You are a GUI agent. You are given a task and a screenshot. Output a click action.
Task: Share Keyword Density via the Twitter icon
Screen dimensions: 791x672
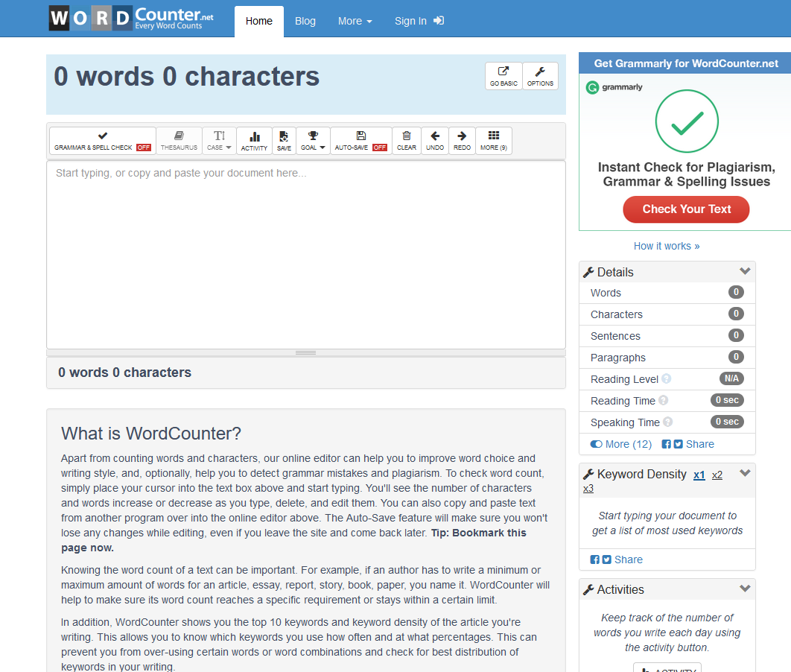coord(607,560)
